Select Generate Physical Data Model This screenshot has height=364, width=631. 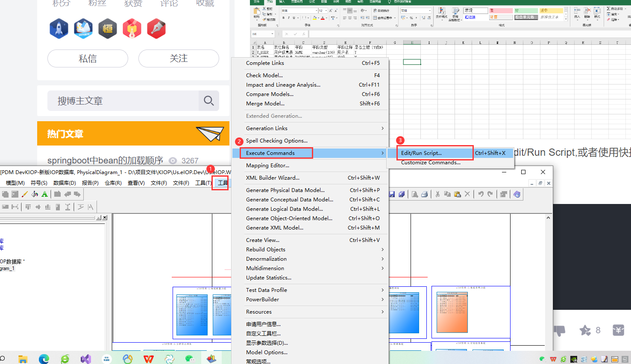tap(285, 190)
